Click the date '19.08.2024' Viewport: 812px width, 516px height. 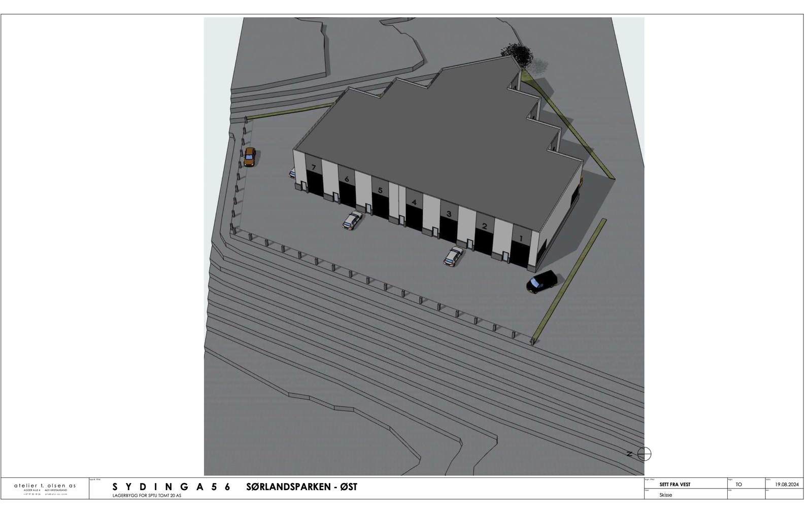(x=787, y=485)
